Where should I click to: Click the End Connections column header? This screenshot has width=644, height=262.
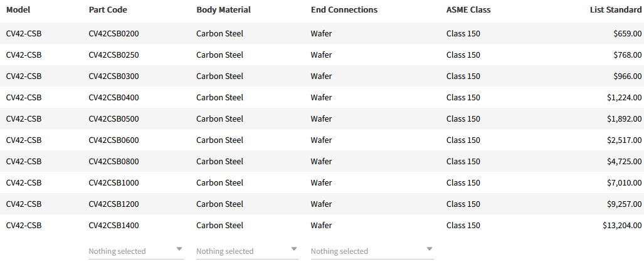coord(344,10)
